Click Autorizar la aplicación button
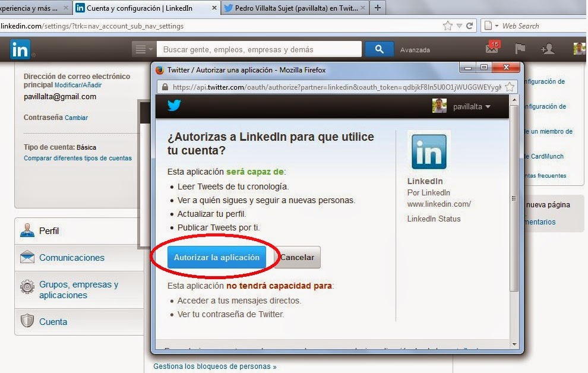This screenshot has width=588, height=373. point(216,258)
